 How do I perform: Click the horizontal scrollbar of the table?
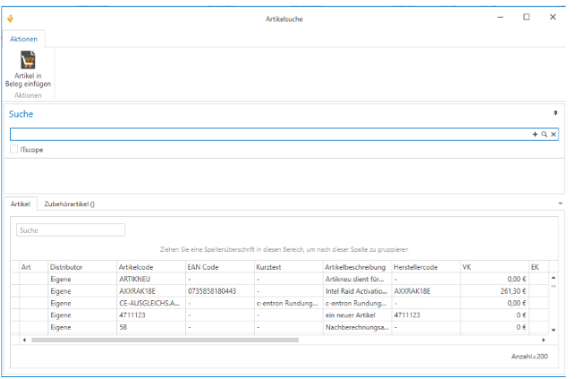tap(268, 340)
